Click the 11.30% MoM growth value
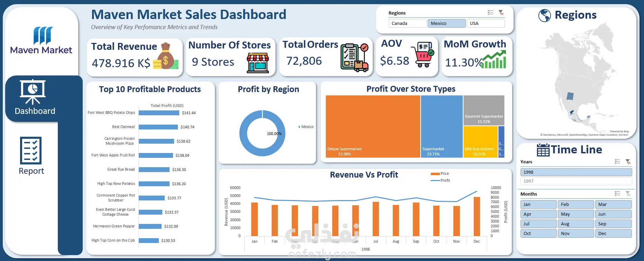The image size is (644, 261). (464, 62)
